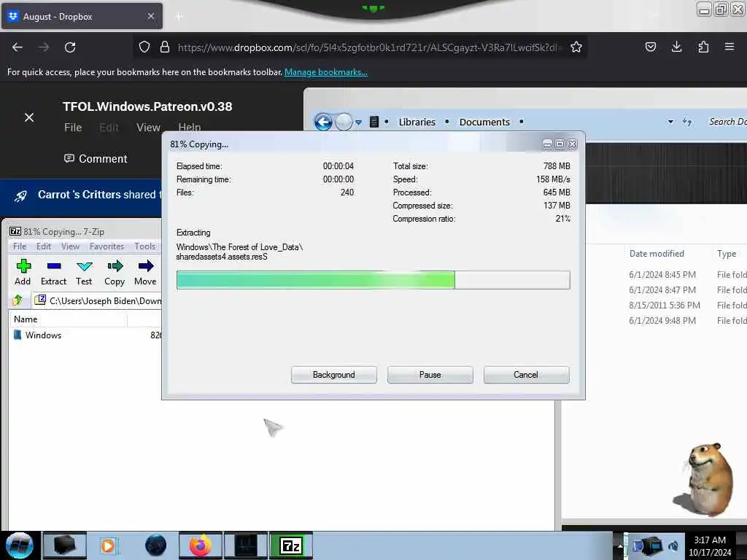Bookmark this page with the star icon
Viewport: 747px width, 560px height.
(576, 47)
